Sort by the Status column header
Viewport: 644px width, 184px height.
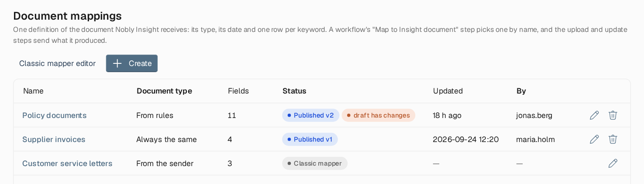294,91
